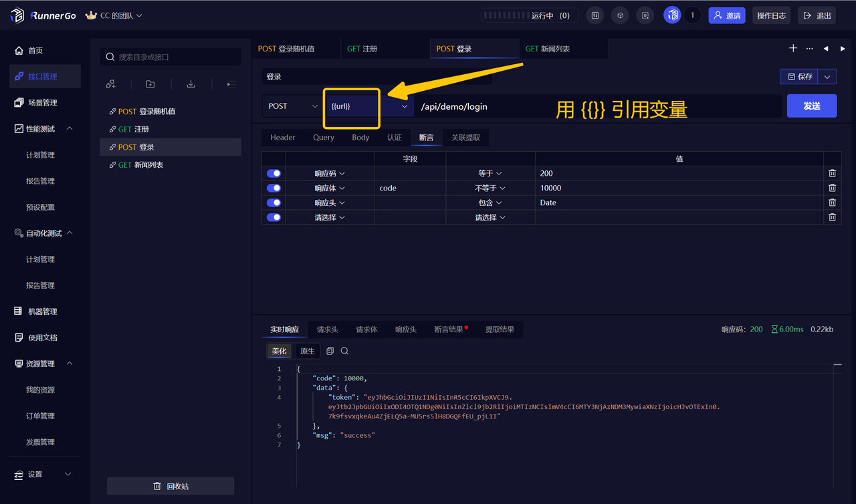856x504 pixels.
Task: Click the run/execute icon beside import
Action: pos(229,84)
